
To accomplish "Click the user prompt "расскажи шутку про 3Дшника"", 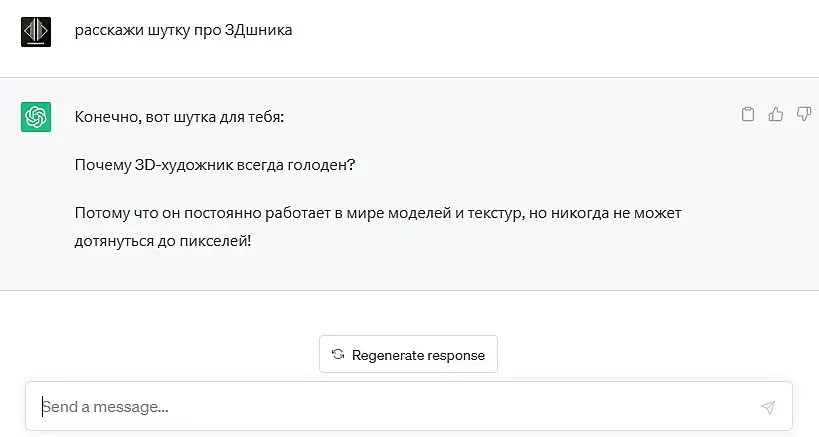I will click(x=184, y=30).
